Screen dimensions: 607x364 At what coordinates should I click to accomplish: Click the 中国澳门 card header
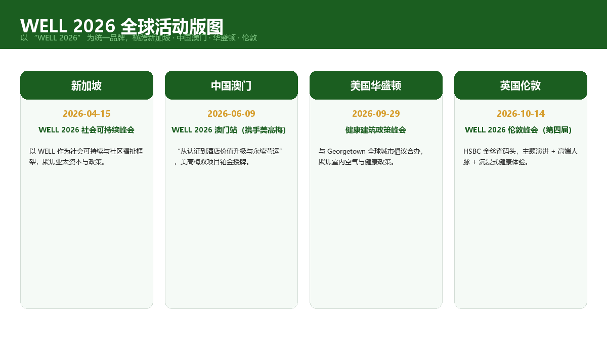[x=231, y=85]
